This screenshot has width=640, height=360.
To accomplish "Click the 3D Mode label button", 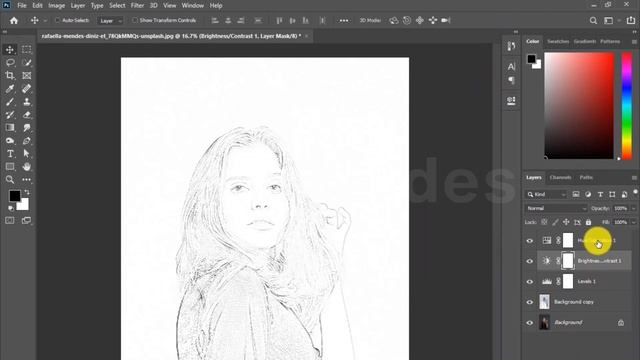I will click(370, 20).
